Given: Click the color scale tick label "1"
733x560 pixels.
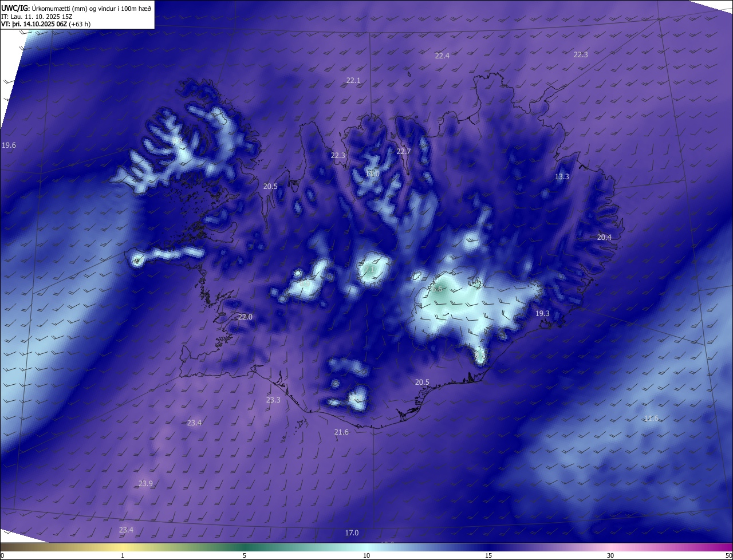Looking at the screenshot, I should click(123, 555).
